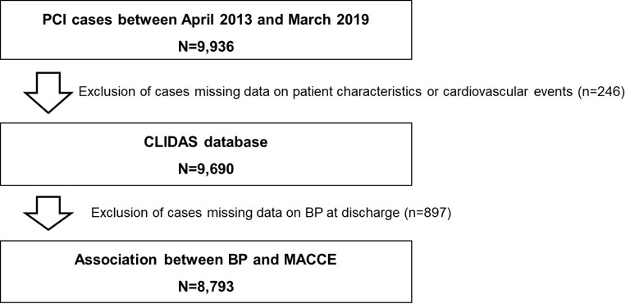Select the PCI cases title text
The width and height of the screenshot is (644, 304).
pos(206,20)
